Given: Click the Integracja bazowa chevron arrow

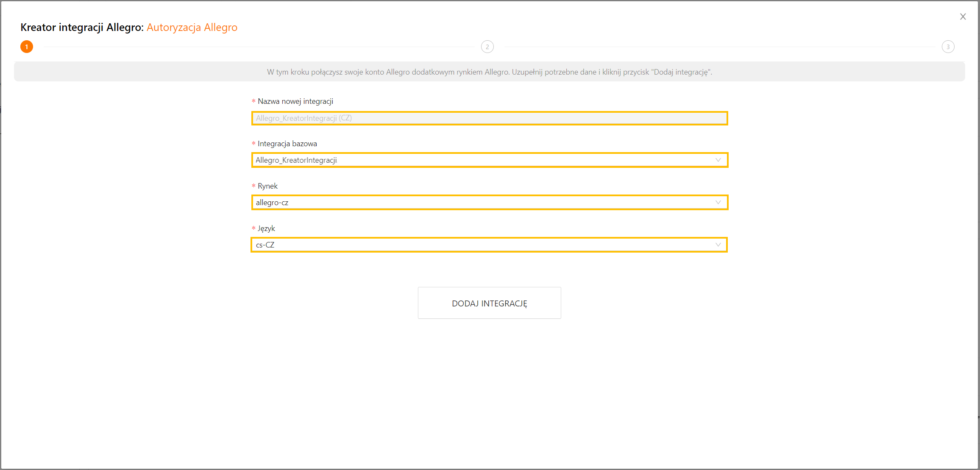Looking at the screenshot, I should point(718,160).
